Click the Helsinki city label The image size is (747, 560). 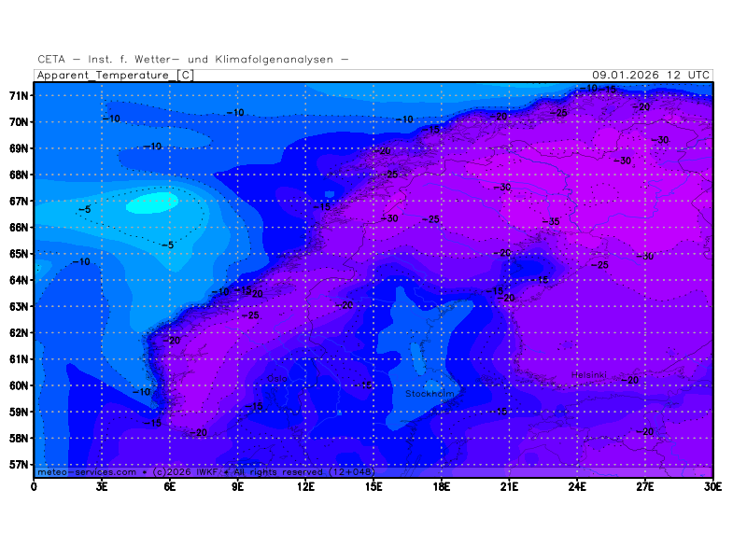(589, 375)
